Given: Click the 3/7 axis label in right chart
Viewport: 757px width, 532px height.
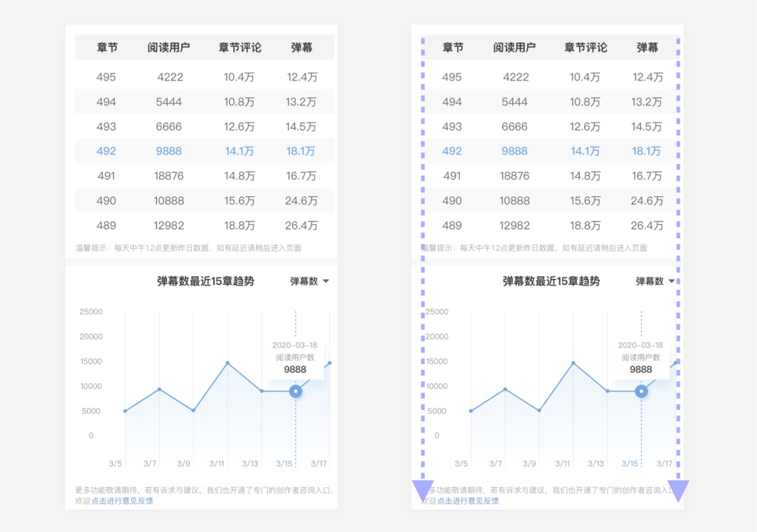Looking at the screenshot, I should pyautogui.click(x=496, y=463).
